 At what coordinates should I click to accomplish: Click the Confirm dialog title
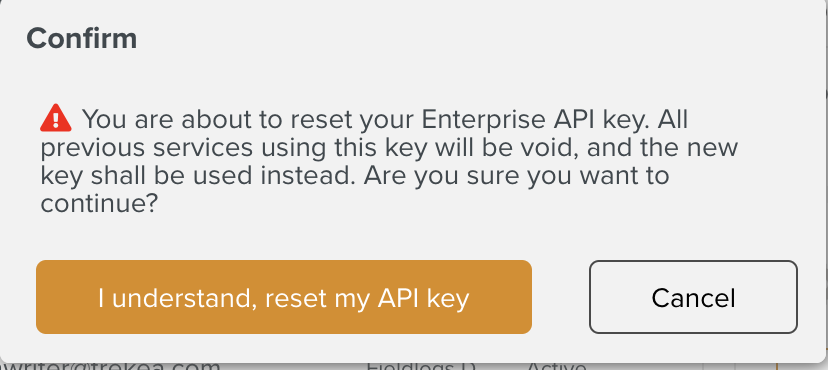click(82, 39)
